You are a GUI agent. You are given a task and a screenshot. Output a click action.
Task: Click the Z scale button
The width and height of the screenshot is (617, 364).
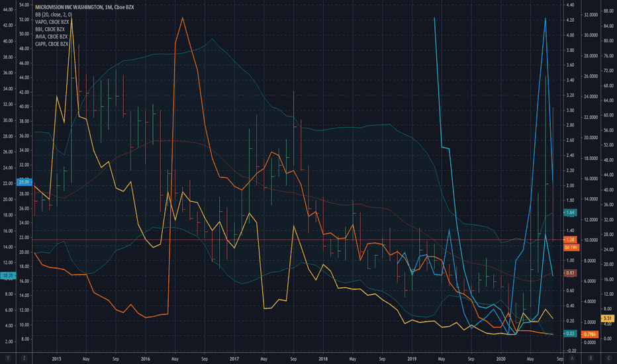(x=24, y=358)
